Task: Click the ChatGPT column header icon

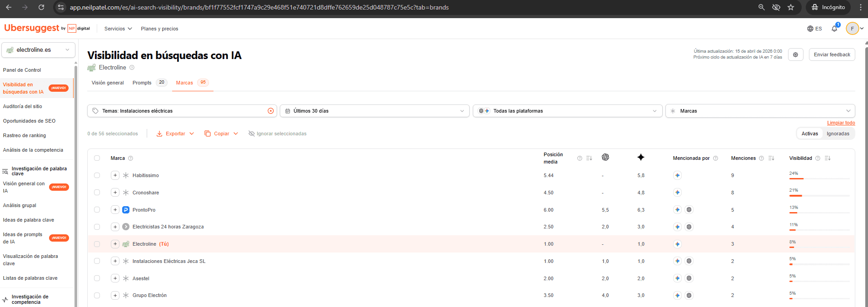Action: coord(605,157)
